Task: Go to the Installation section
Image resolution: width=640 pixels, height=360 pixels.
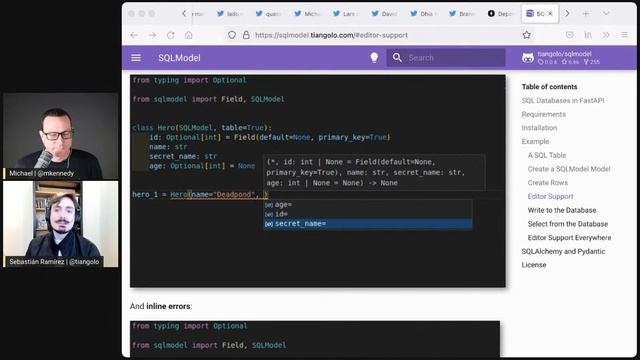Action: (539, 128)
